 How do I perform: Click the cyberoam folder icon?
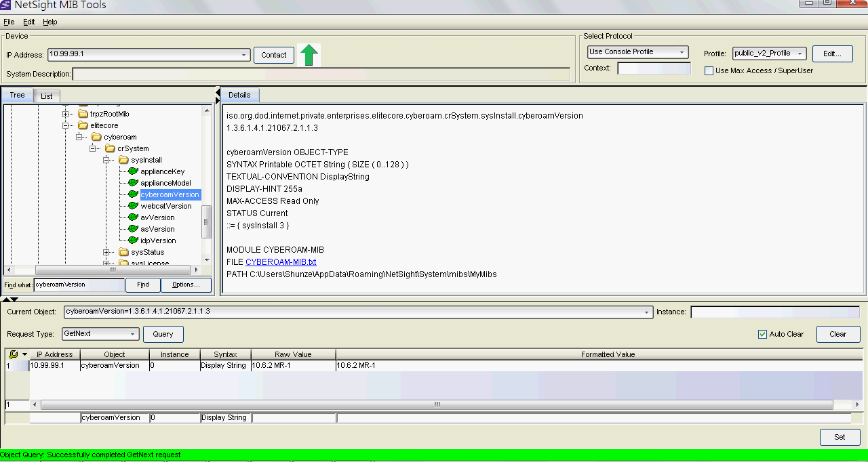tap(96, 137)
